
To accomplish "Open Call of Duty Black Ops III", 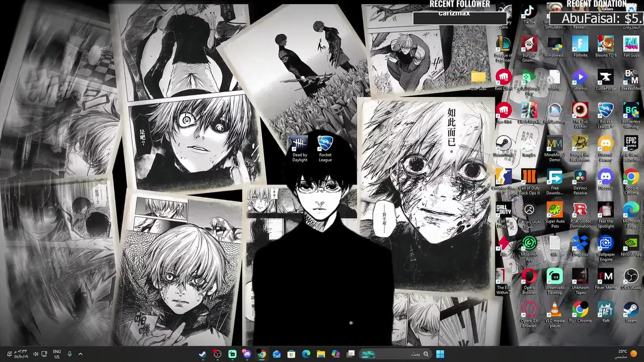I will coord(529,182).
